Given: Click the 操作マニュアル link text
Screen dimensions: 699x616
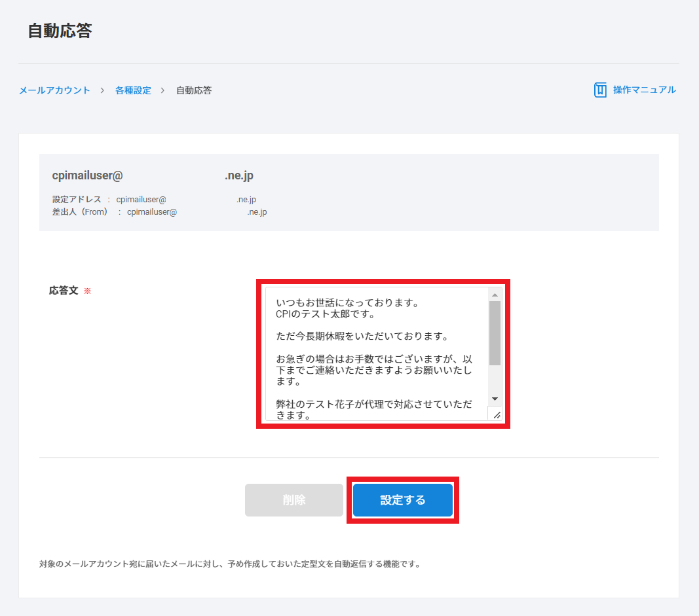Looking at the screenshot, I should coord(644,90).
